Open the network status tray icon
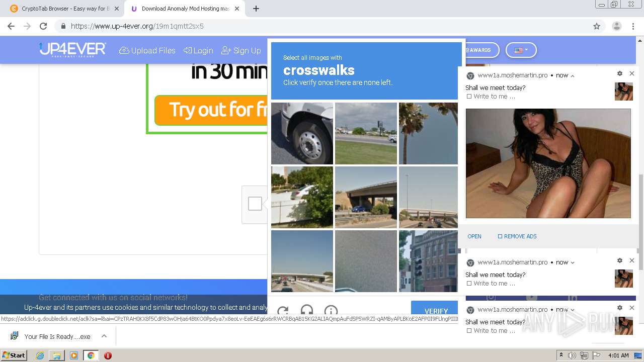 (x=584, y=355)
